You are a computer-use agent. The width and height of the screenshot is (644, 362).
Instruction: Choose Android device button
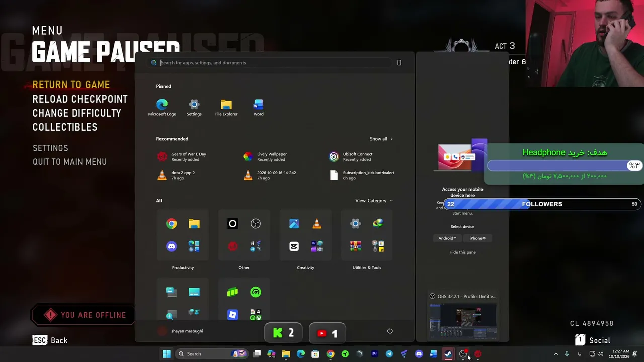pos(447,238)
